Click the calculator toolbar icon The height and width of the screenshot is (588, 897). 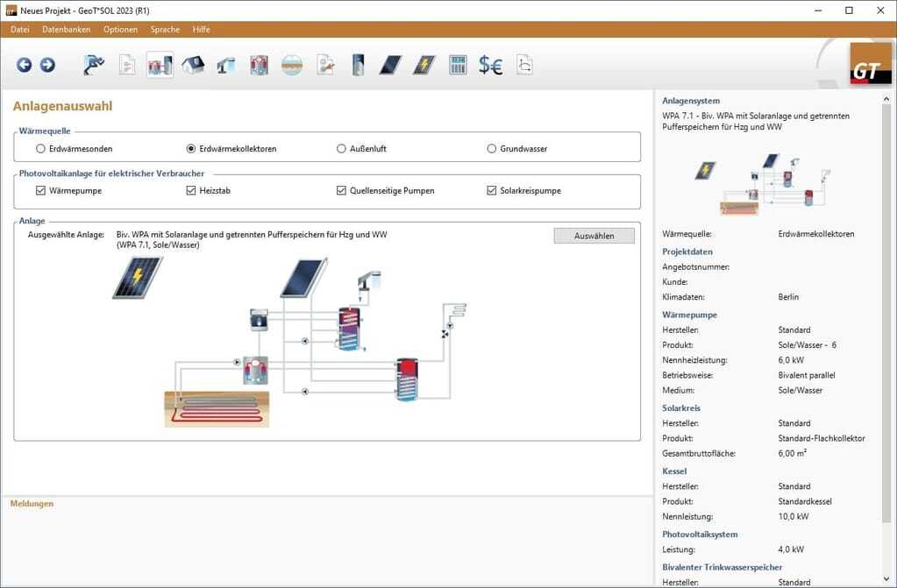coord(458,65)
